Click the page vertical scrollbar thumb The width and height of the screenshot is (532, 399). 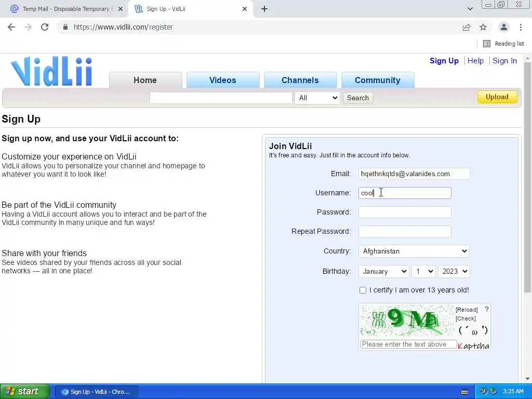pyautogui.click(x=528, y=178)
